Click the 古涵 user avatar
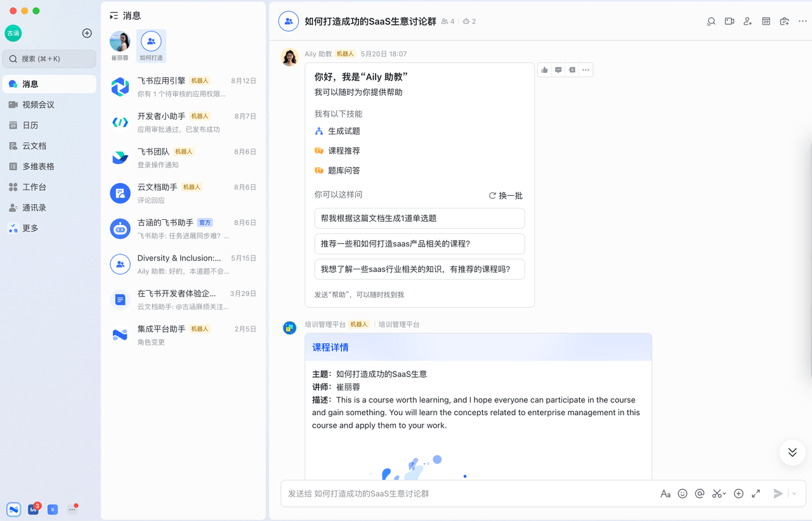Image resolution: width=812 pixels, height=521 pixels. coord(13,33)
